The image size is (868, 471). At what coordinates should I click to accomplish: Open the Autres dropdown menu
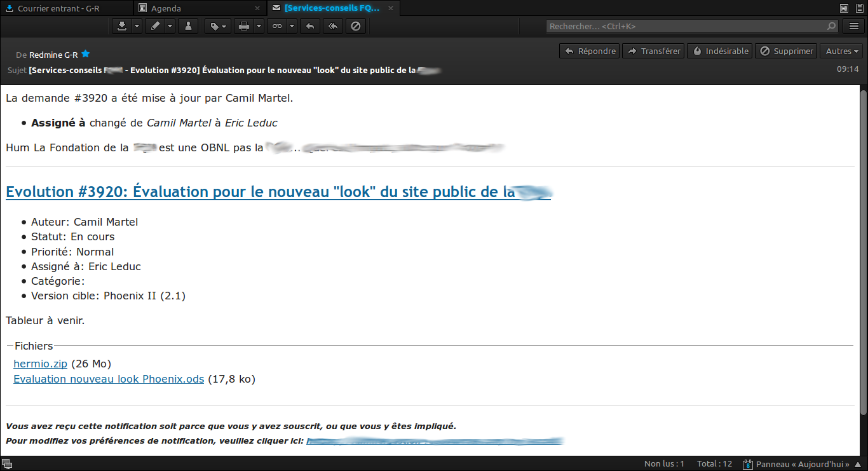(842, 51)
